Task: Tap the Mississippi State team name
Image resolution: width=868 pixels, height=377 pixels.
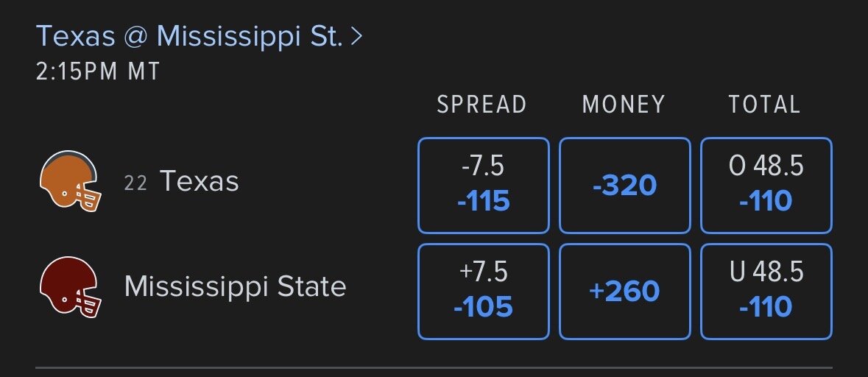Action: click(x=235, y=286)
